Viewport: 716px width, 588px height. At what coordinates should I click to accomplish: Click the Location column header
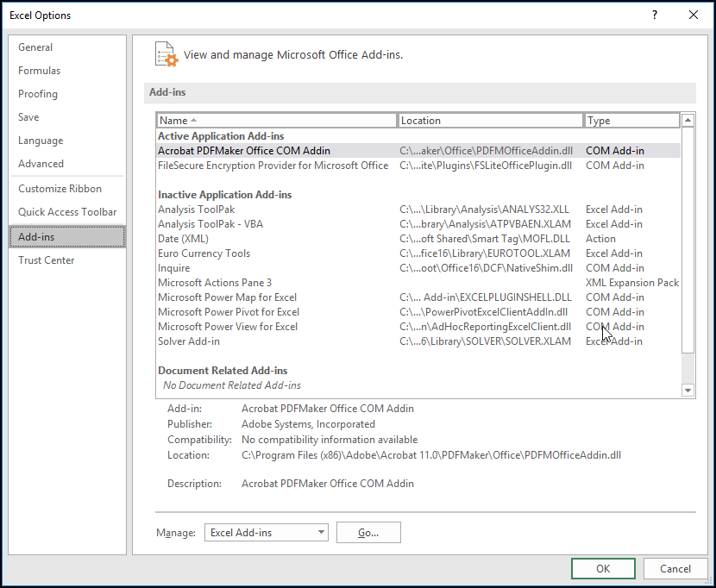click(490, 121)
